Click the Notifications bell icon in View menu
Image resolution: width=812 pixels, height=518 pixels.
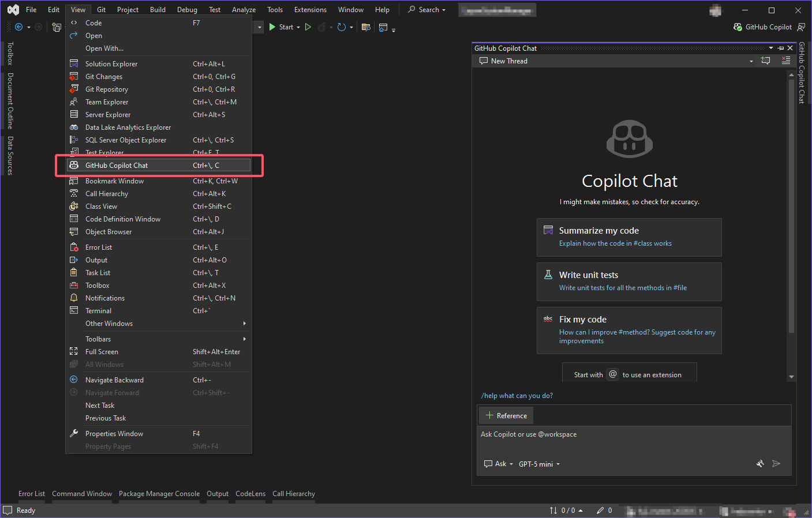(74, 298)
